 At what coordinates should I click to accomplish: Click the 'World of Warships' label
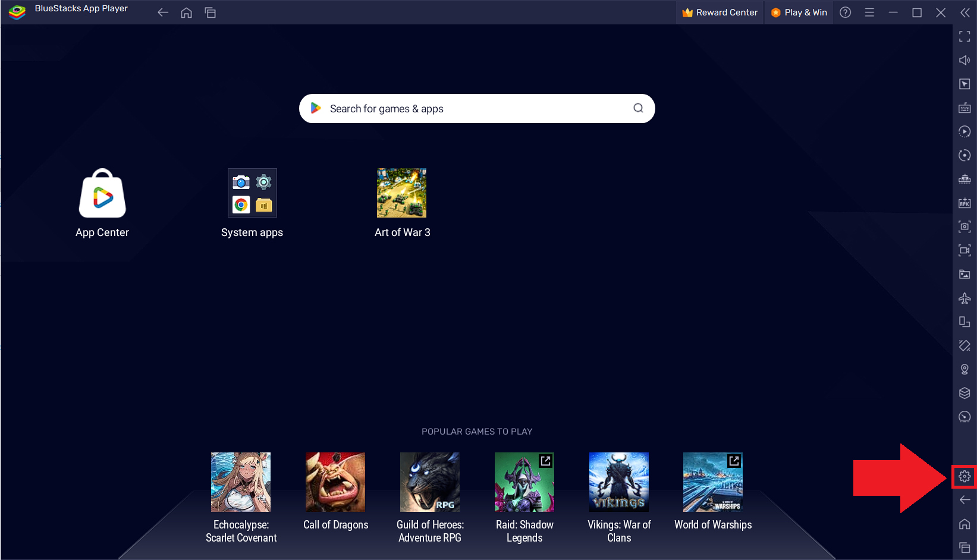(713, 525)
